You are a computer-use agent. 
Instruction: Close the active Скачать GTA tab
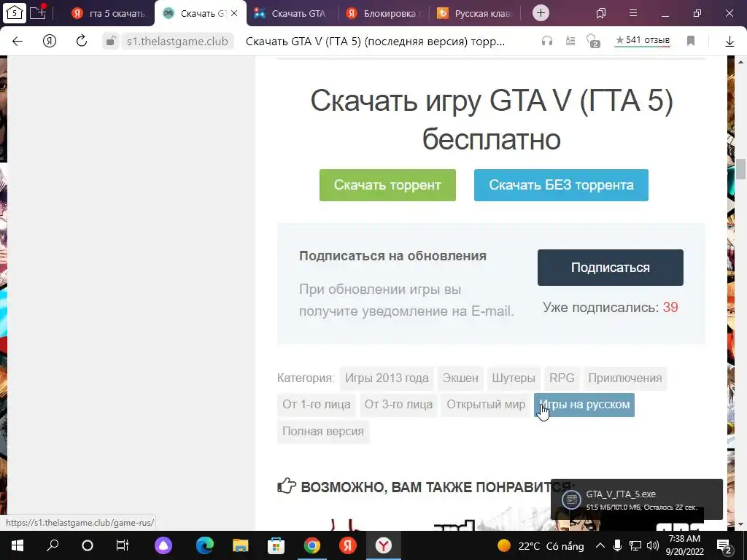tap(234, 13)
